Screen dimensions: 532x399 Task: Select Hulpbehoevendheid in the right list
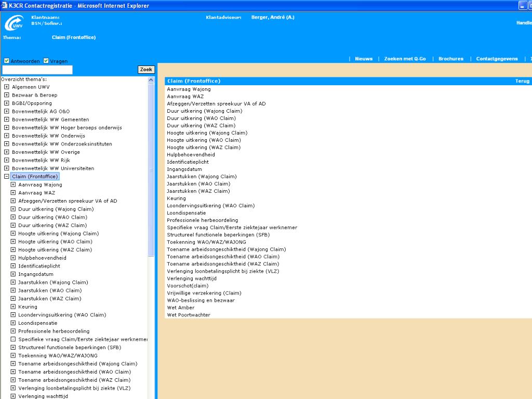[x=191, y=155]
